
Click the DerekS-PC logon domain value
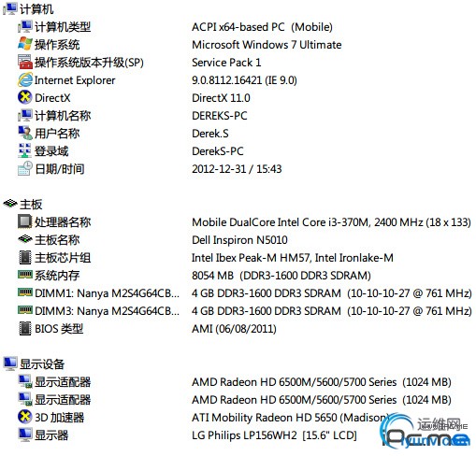(x=218, y=151)
